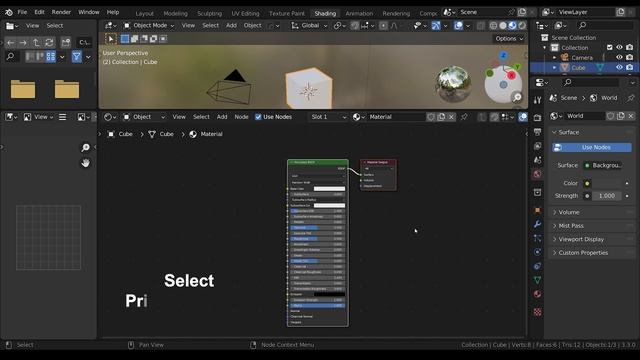Screen dimensions: 640x360
Task: Unlink the World datablock with the X button
Action: (x=631, y=116)
